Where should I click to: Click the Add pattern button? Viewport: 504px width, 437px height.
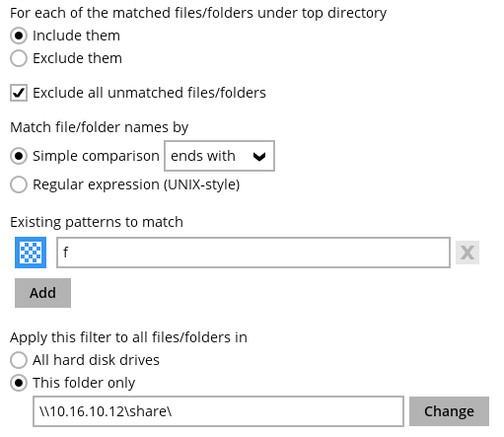[42, 293]
